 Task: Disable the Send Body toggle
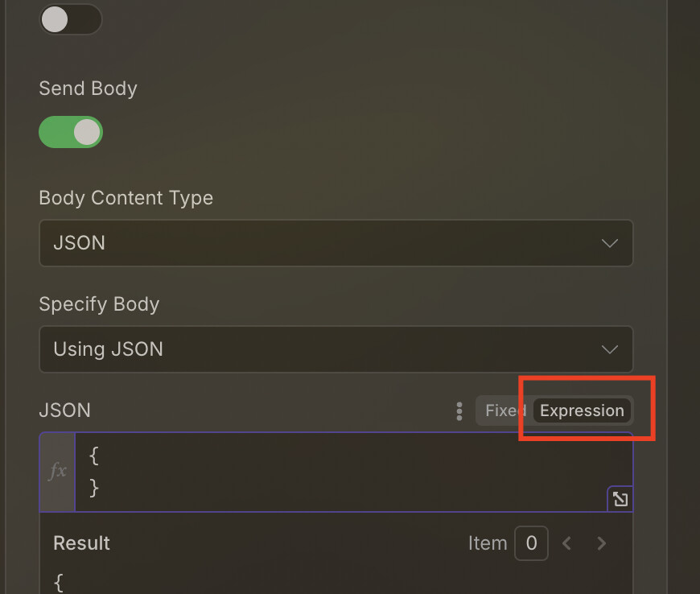pos(71,132)
